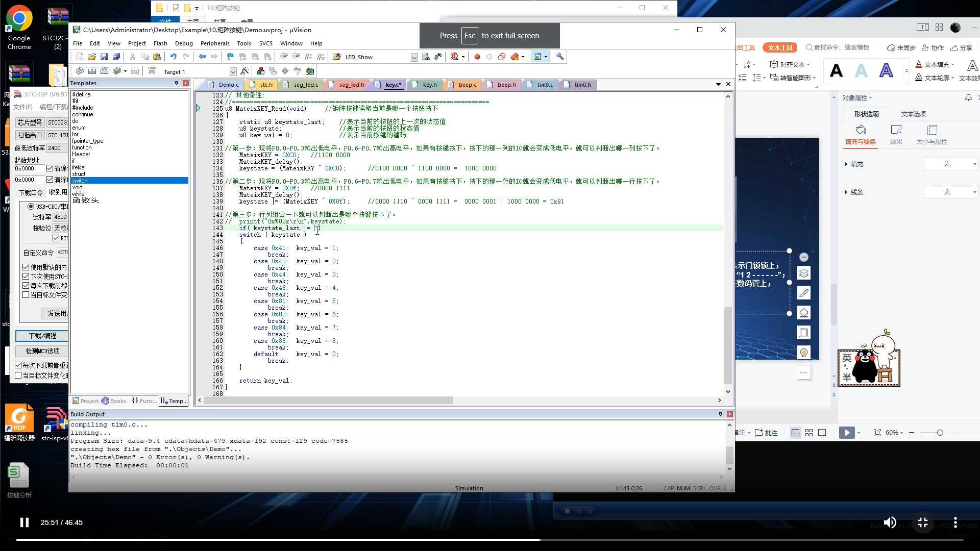
Task: Click the Download LOAD icon
Action: coord(152,71)
